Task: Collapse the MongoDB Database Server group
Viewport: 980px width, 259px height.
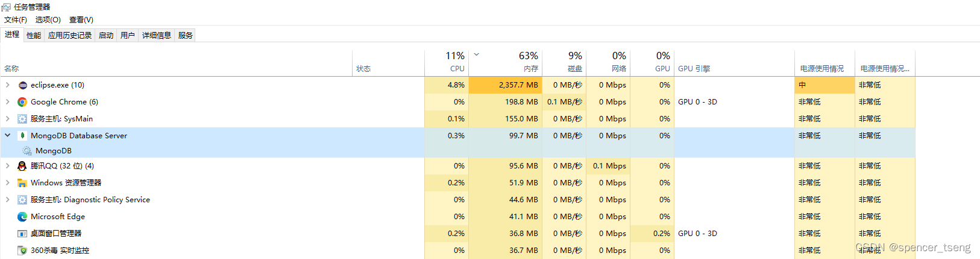Action: pyautogui.click(x=7, y=136)
